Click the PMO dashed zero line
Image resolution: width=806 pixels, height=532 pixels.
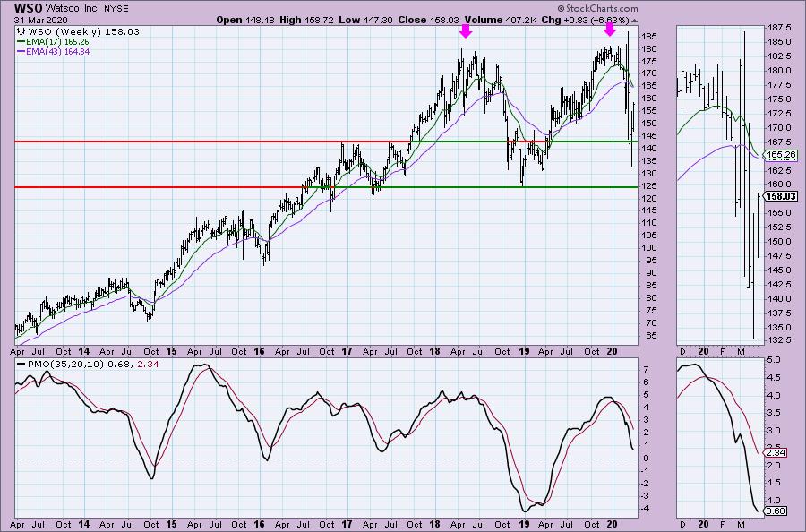coord(326,459)
